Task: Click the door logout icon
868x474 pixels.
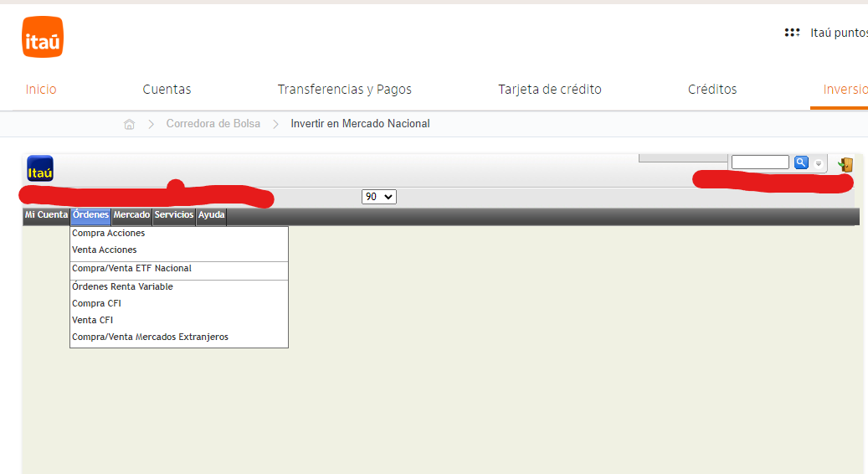Action: [845, 165]
